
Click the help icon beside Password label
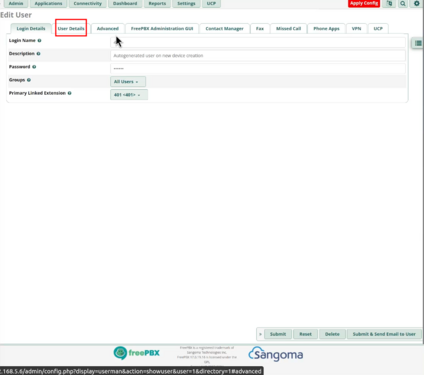point(34,67)
